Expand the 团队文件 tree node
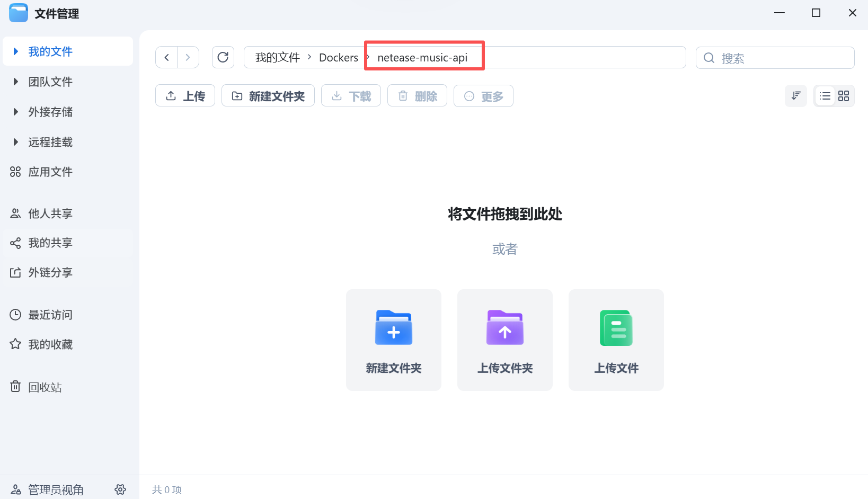The width and height of the screenshot is (868, 499). (x=15, y=82)
